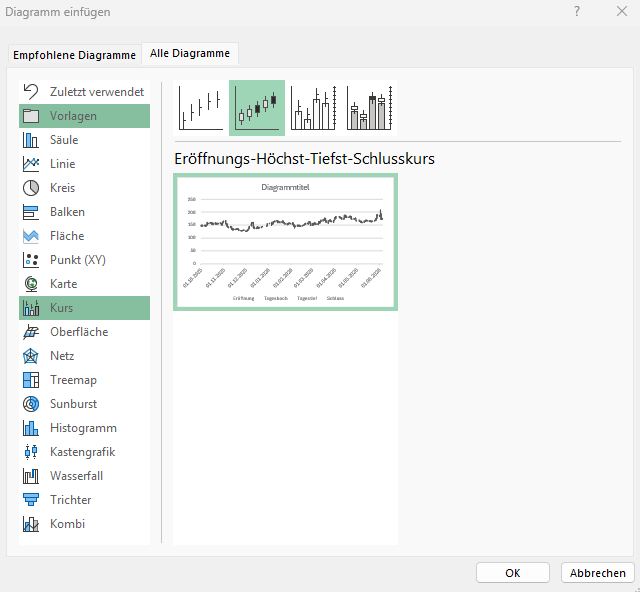Select the Kreis pie chart icon
The width and height of the screenshot is (640, 592).
coord(31,188)
